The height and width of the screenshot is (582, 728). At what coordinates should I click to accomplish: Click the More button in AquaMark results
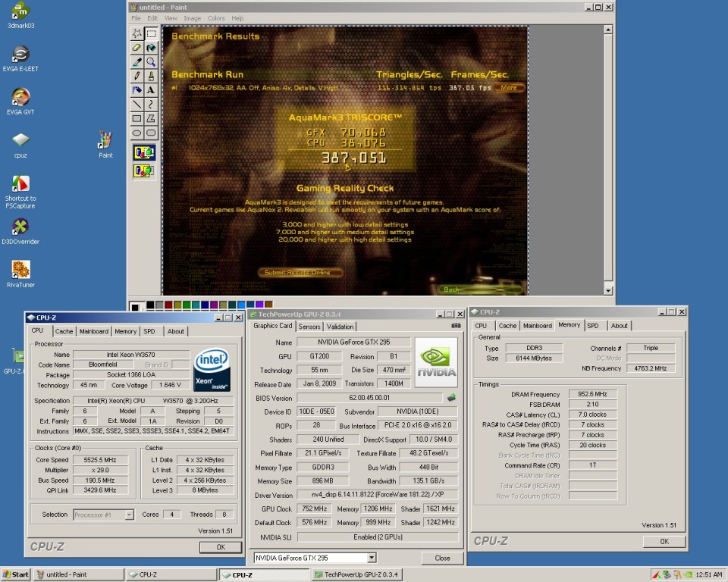coord(509,87)
